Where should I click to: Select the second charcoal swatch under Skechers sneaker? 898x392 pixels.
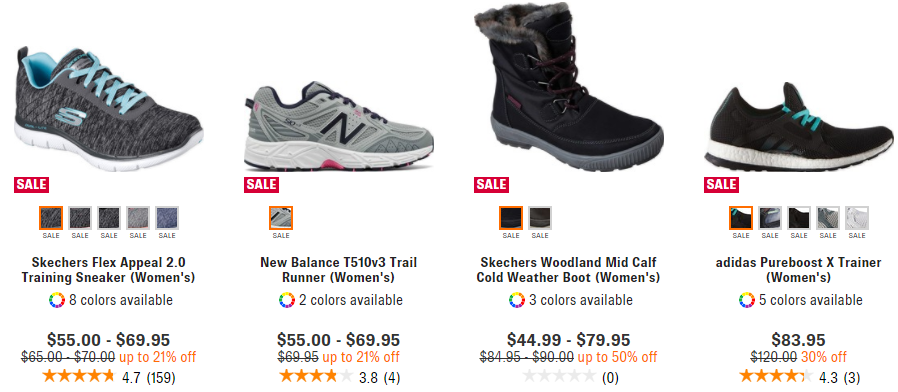pyautogui.click(x=80, y=218)
